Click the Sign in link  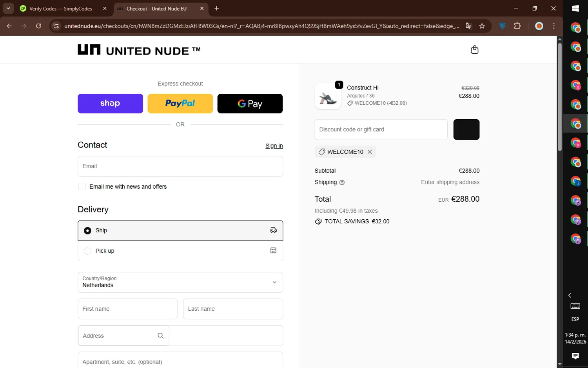tap(274, 146)
